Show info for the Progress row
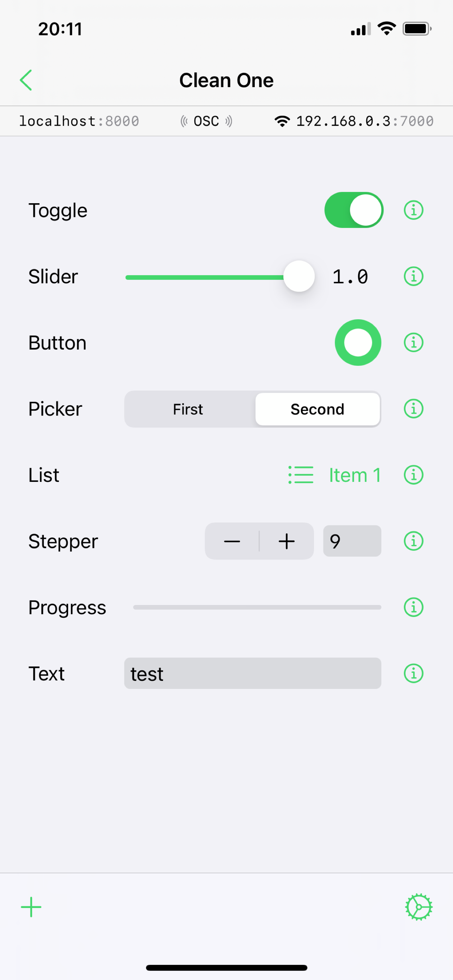This screenshot has width=453, height=980. (x=413, y=607)
